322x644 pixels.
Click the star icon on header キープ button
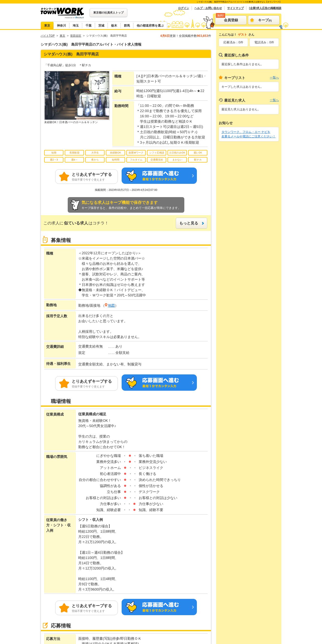(x=252, y=20)
